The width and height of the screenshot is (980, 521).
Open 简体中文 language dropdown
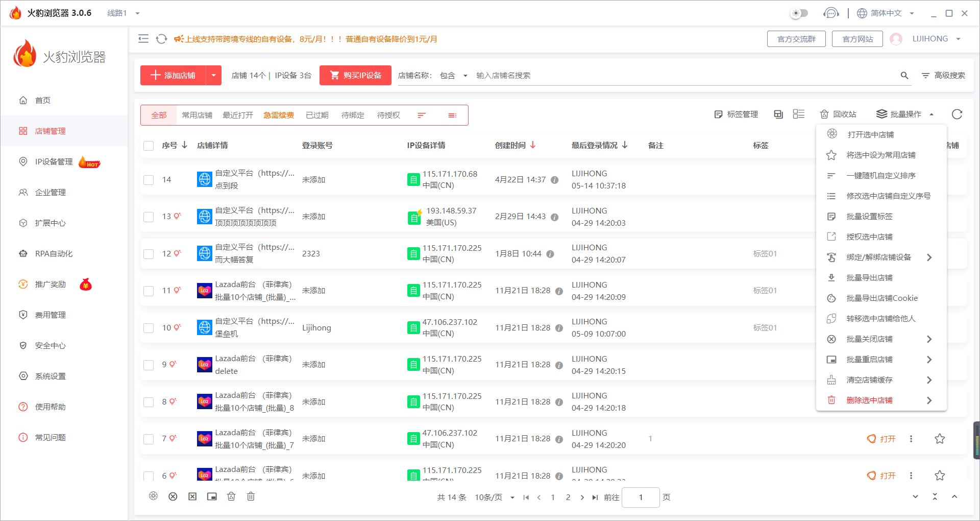(x=885, y=13)
